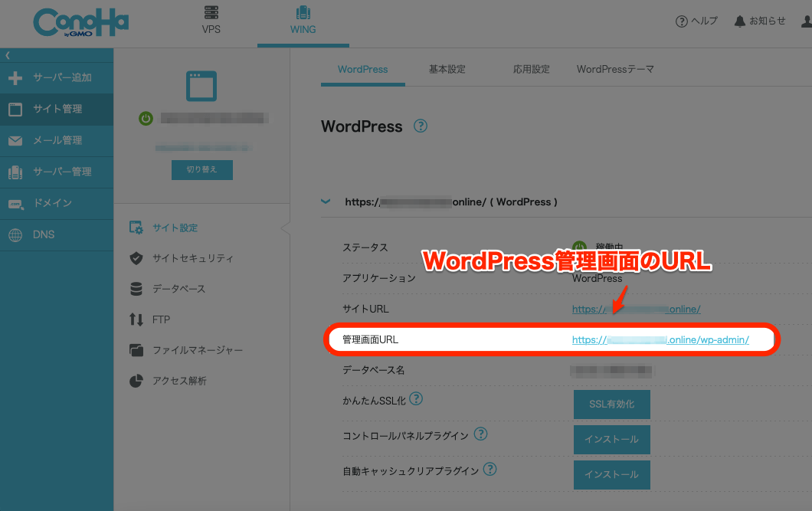Open the データベース section
The width and height of the screenshot is (812, 511).
[x=178, y=290]
